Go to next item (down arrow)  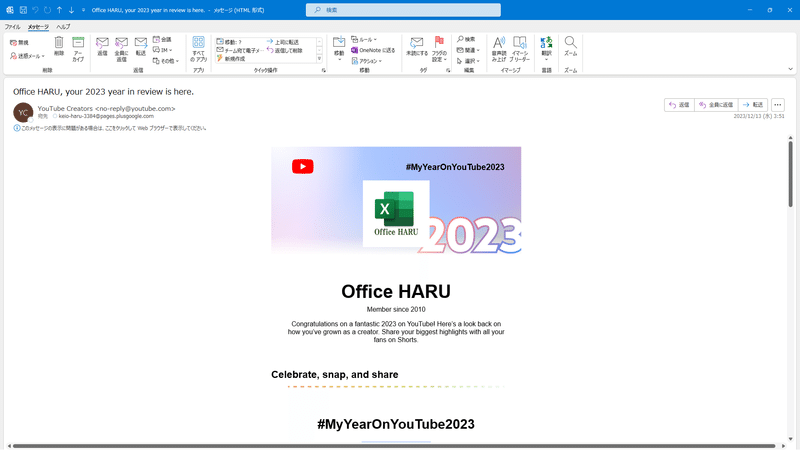[71, 10]
